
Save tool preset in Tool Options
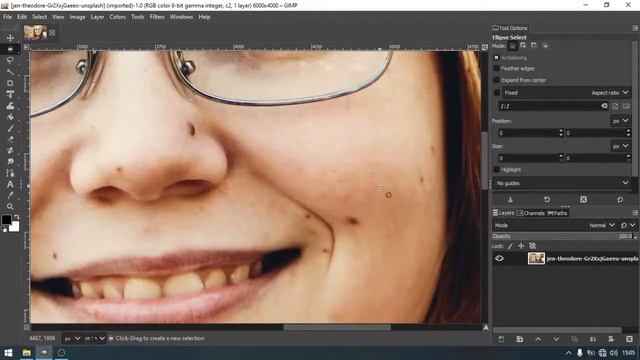pyautogui.click(x=510, y=199)
